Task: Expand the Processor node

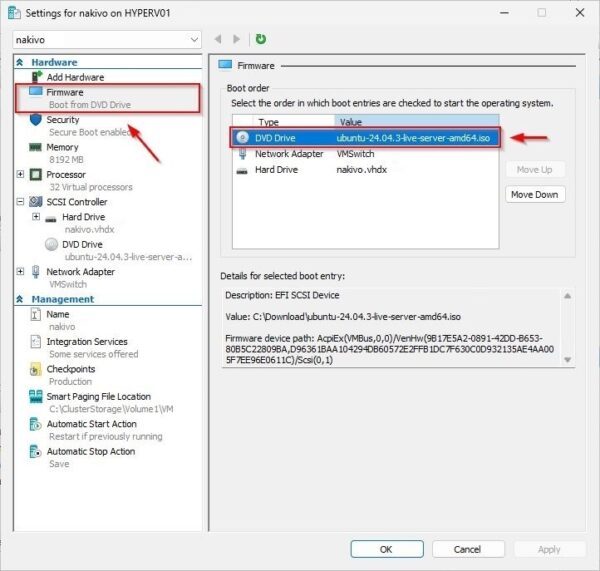Action: coord(20,175)
